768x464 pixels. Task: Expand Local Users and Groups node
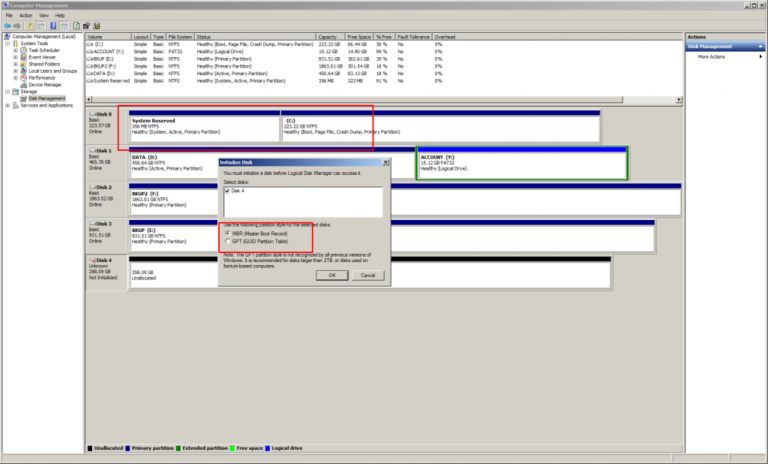[x=15, y=71]
